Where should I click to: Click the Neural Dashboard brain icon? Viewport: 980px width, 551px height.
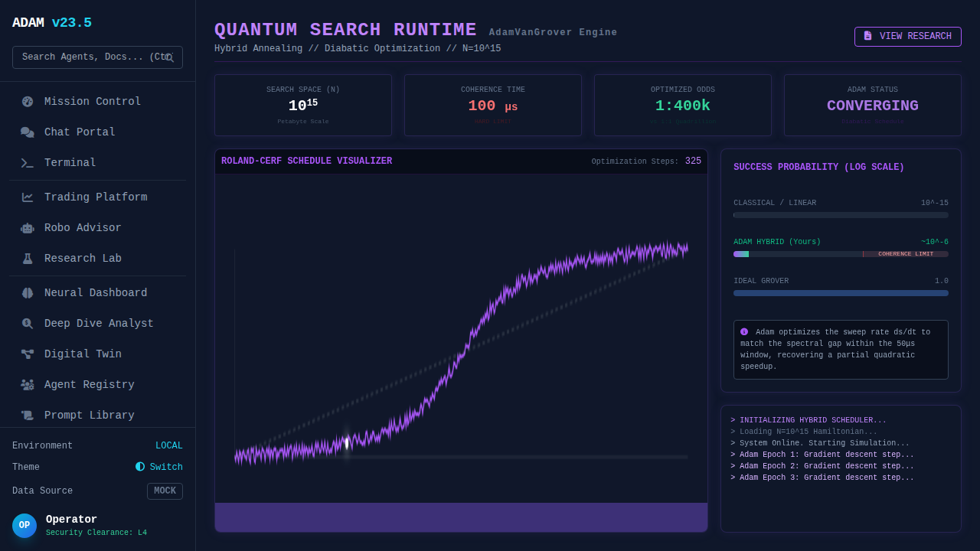(x=28, y=293)
